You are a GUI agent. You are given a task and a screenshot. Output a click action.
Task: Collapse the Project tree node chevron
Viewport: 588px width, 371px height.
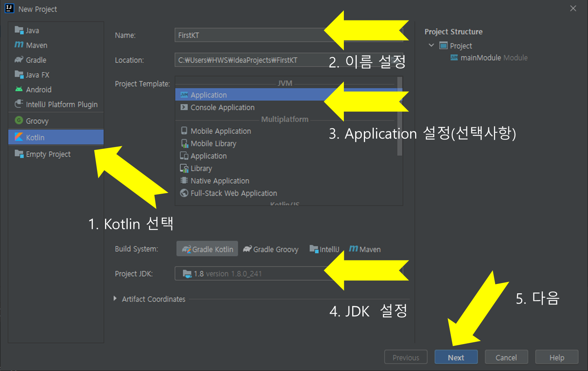coord(431,45)
